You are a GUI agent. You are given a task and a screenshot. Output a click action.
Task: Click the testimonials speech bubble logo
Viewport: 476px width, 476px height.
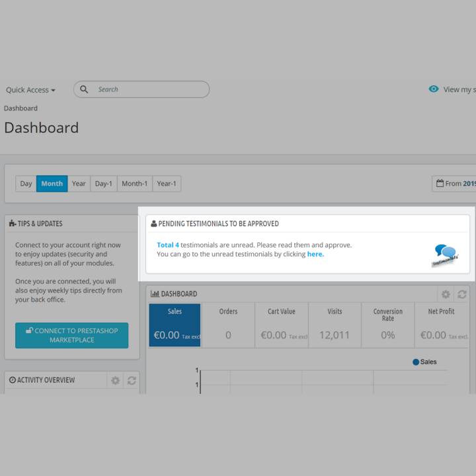click(x=445, y=255)
